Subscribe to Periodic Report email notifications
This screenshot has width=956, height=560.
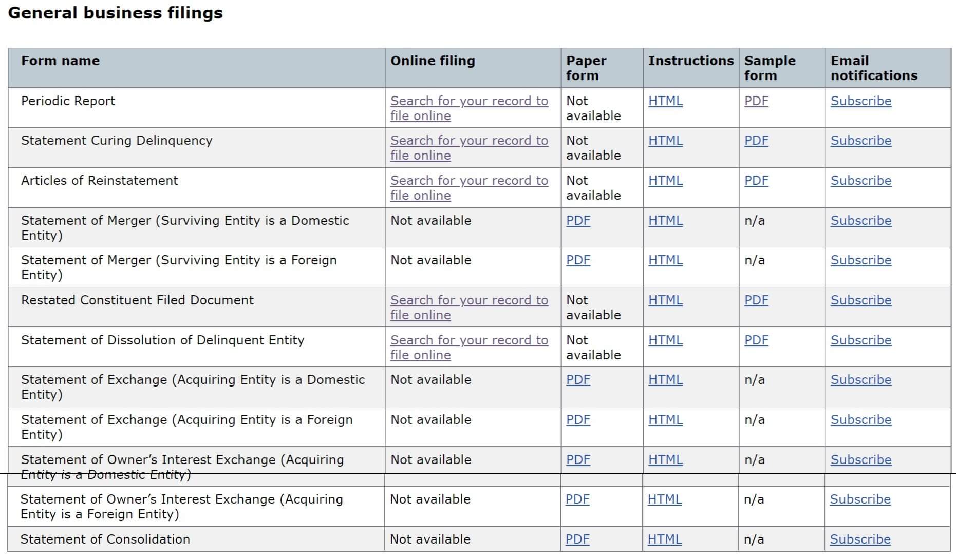point(860,101)
